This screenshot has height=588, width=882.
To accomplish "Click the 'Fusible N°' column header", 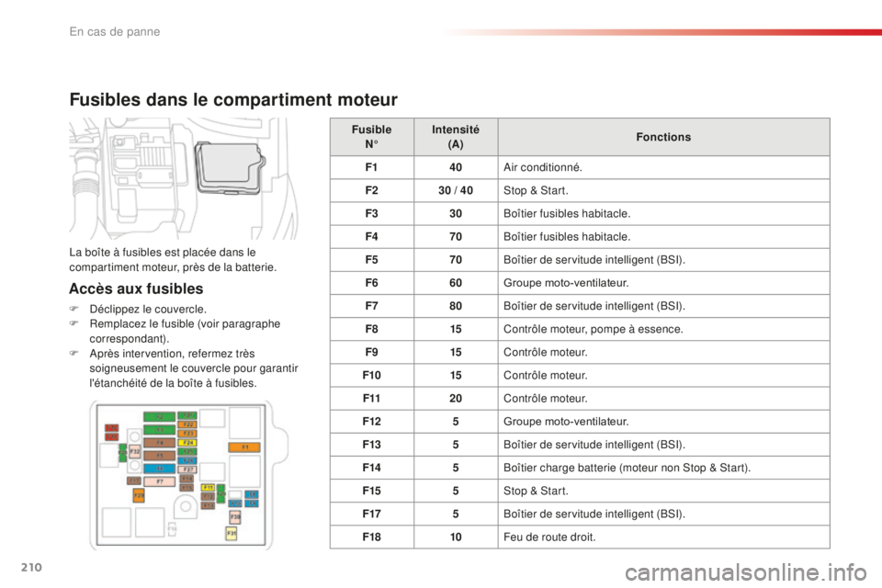I will point(372,137).
